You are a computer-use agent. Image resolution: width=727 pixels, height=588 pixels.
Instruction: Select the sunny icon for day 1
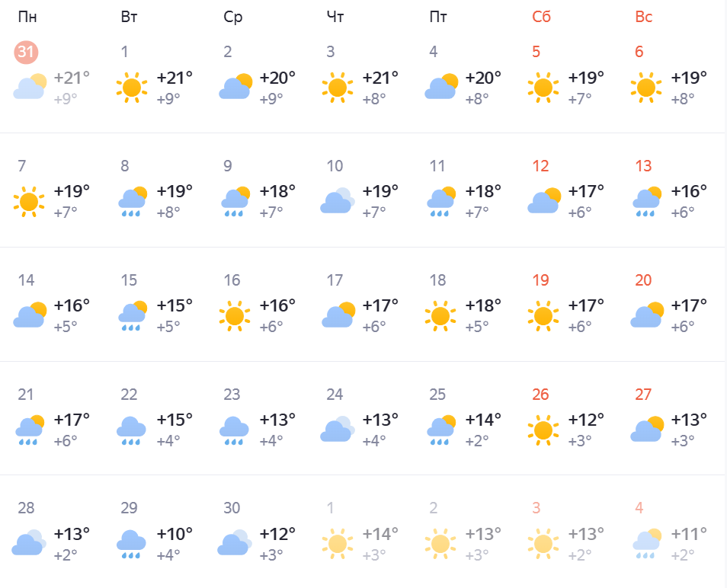tap(132, 88)
